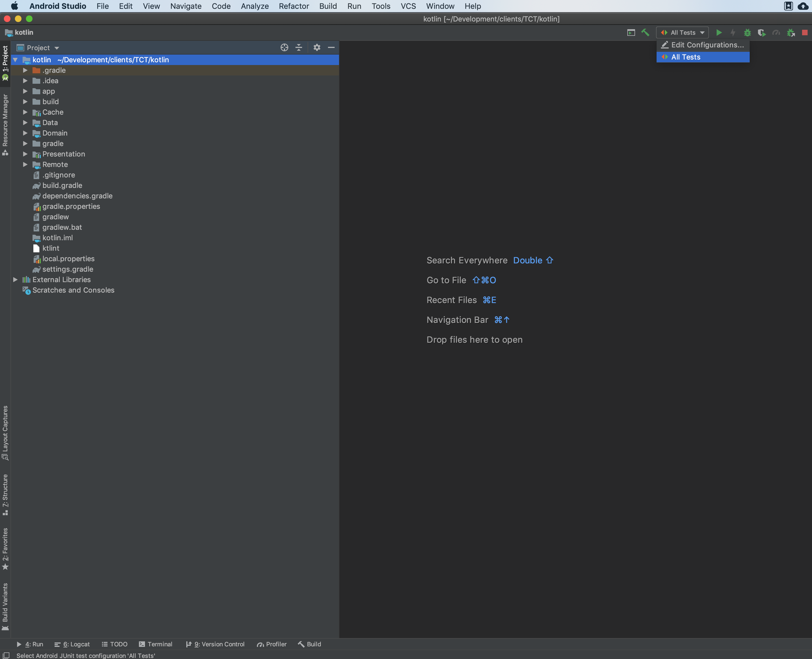This screenshot has height=659, width=812.
Task: Expand the app module folder
Action: 25,91
